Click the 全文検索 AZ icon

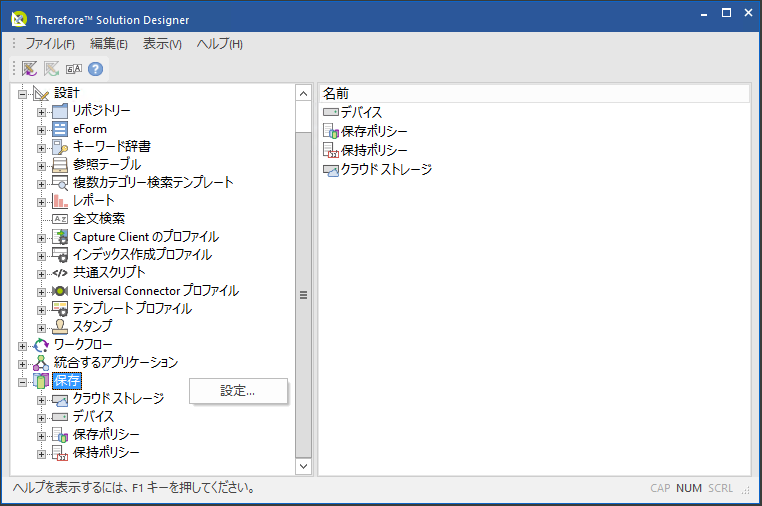(60, 219)
